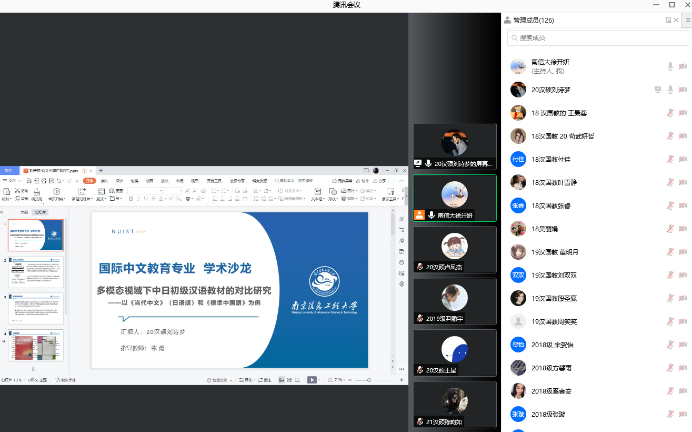This screenshot has width=692, height=432.
Task: Click the pop-out icon in members panel header
Action: click(669, 19)
